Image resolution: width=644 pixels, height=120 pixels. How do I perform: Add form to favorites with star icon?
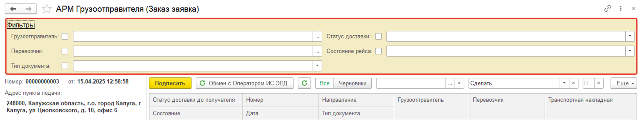(x=46, y=9)
